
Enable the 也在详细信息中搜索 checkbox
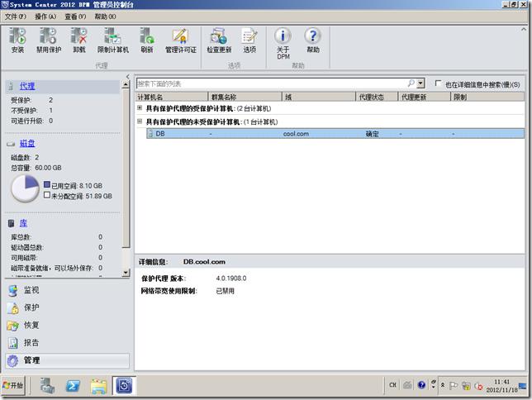click(439, 84)
